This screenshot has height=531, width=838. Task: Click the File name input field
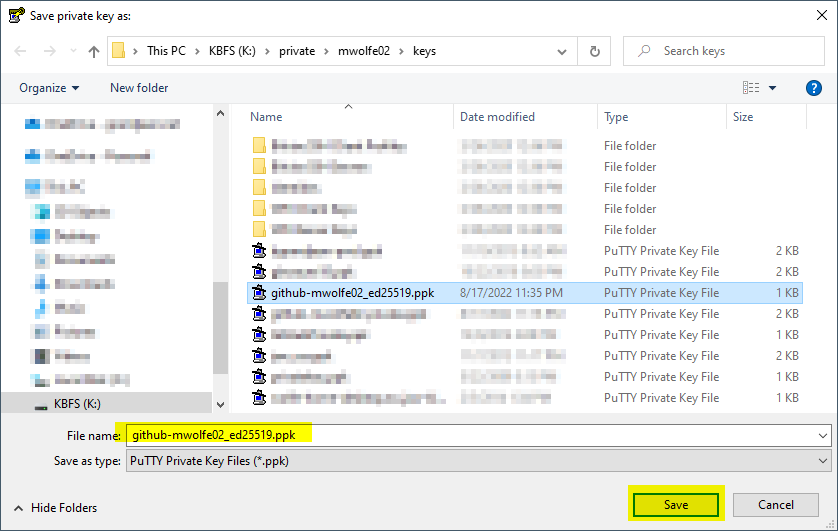tap(470, 435)
